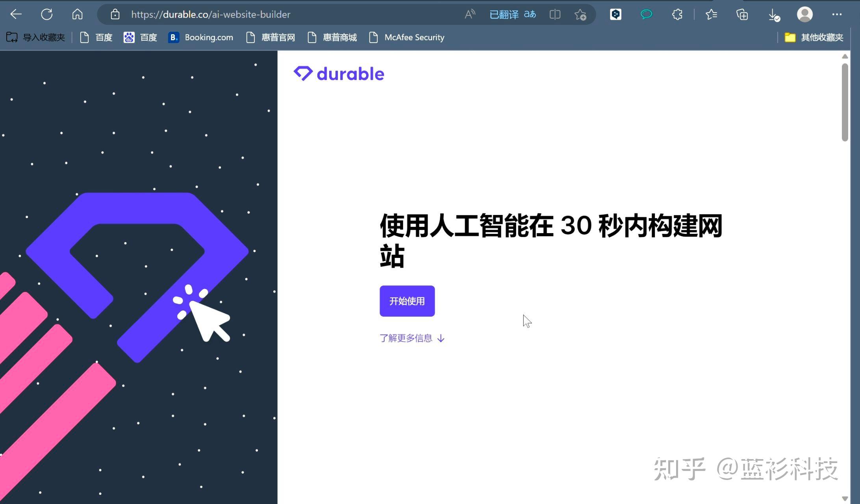Refresh the current page
The height and width of the screenshot is (504, 860).
[46, 15]
